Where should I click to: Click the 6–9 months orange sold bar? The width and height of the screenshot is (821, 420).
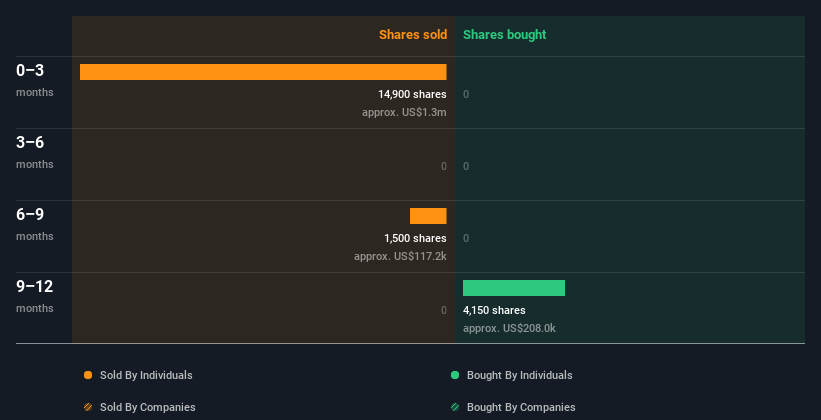[428, 216]
